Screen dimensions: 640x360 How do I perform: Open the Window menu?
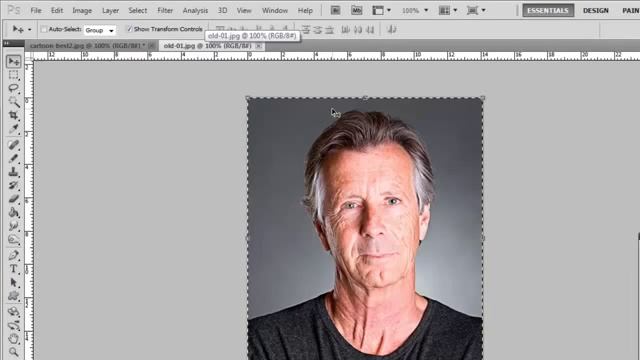coord(275,11)
